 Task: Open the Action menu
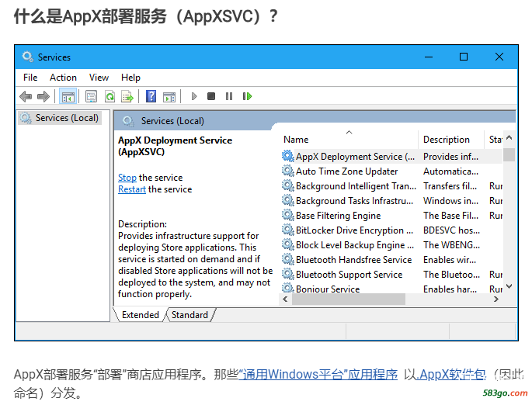pyautogui.click(x=63, y=78)
